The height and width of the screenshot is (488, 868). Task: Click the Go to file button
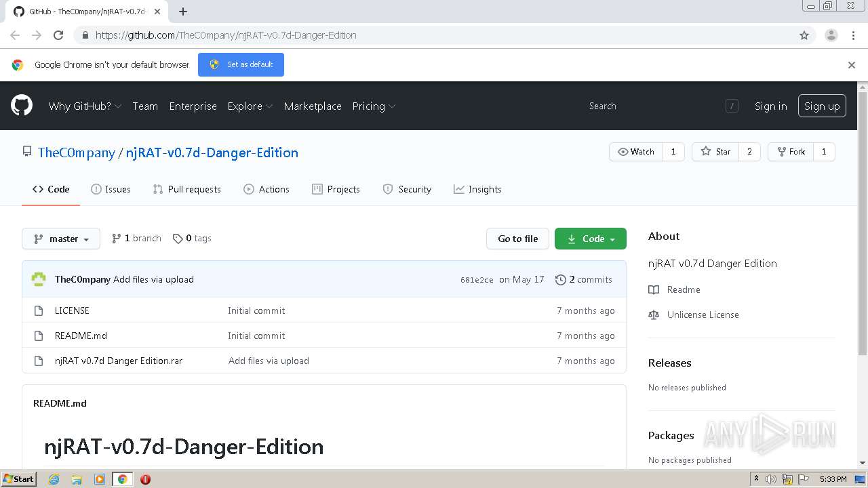tap(518, 239)
